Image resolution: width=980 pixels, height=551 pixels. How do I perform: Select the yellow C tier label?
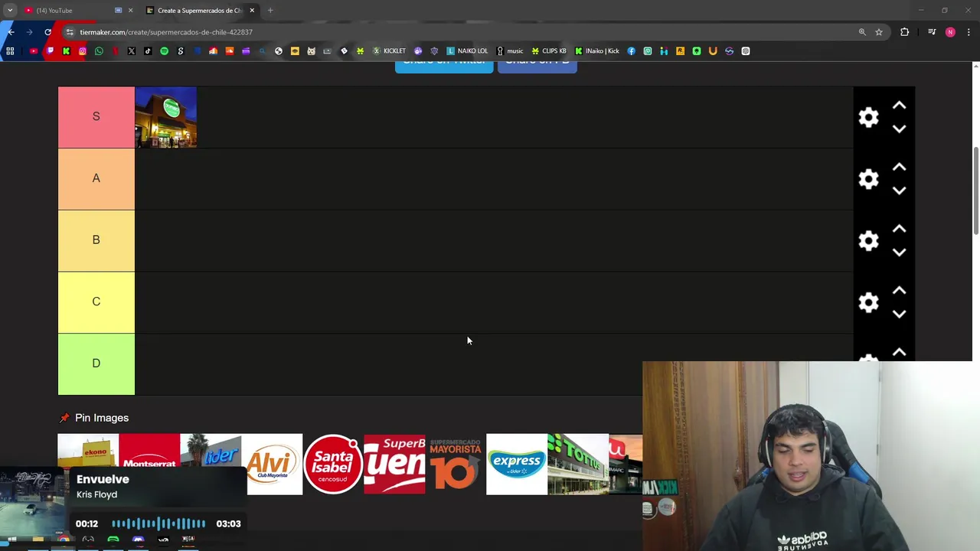pyautogui.click(x=96, y=302)
